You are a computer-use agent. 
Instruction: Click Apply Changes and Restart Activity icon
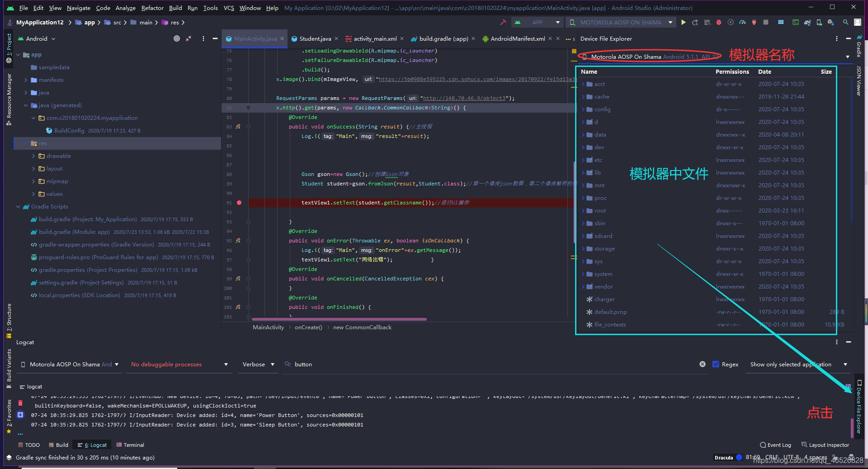pos(695,22)
